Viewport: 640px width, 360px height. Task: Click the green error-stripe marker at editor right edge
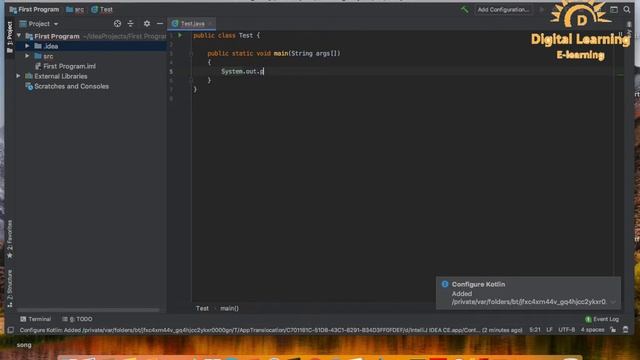click(620, 75)
